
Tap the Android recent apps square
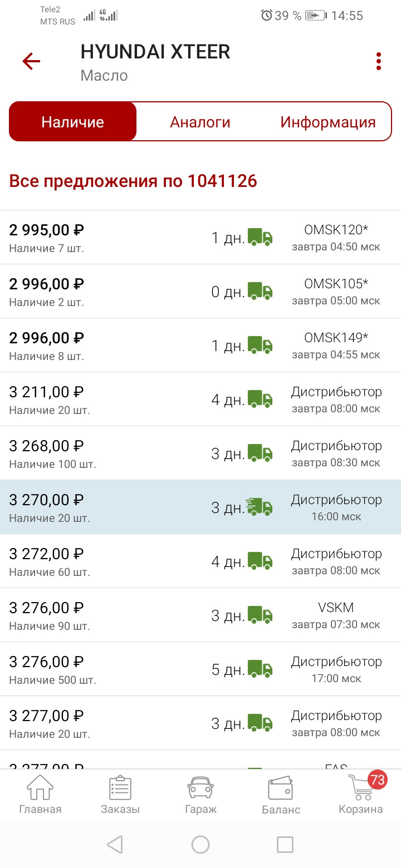pyautogui.click(x=285, y=845)
